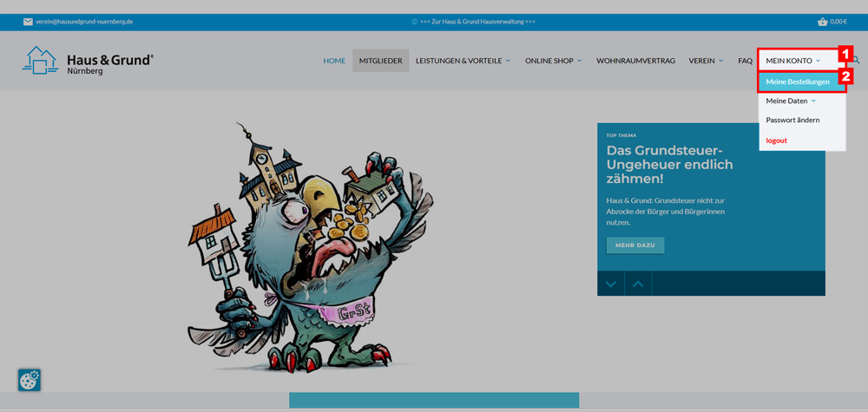Viewport: 868px width, 412px height.
Task: Open the cookie settings icon
Action: [30, 380]
